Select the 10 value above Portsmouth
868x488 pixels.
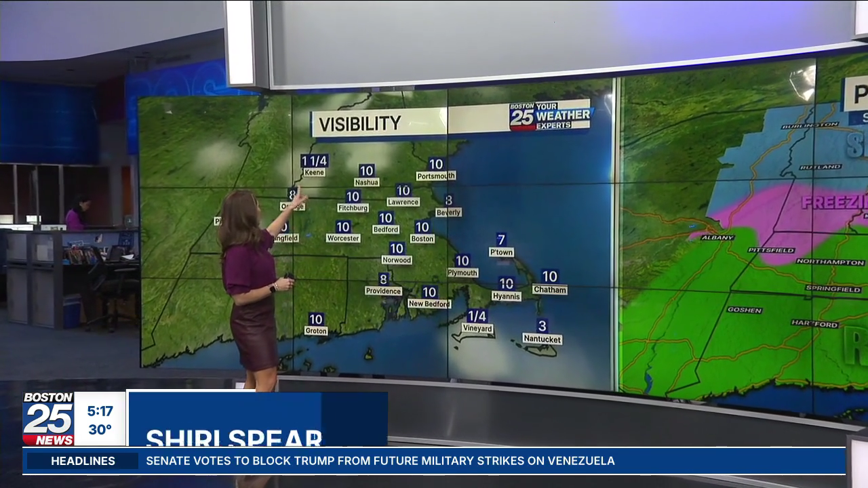click(436, 164)
